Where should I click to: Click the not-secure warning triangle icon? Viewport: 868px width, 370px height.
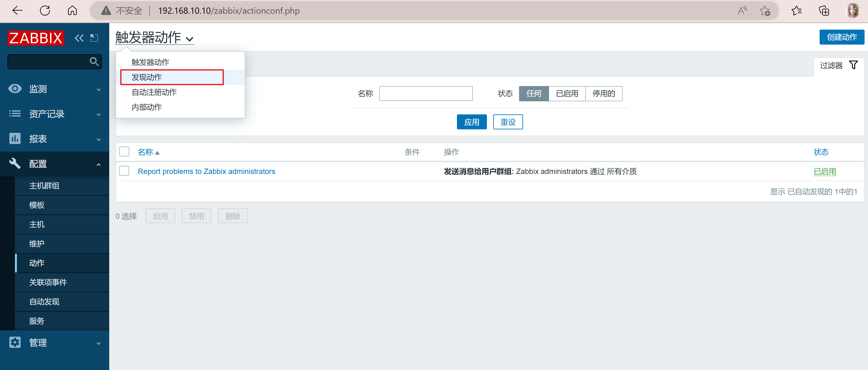[x=106, y=11]
